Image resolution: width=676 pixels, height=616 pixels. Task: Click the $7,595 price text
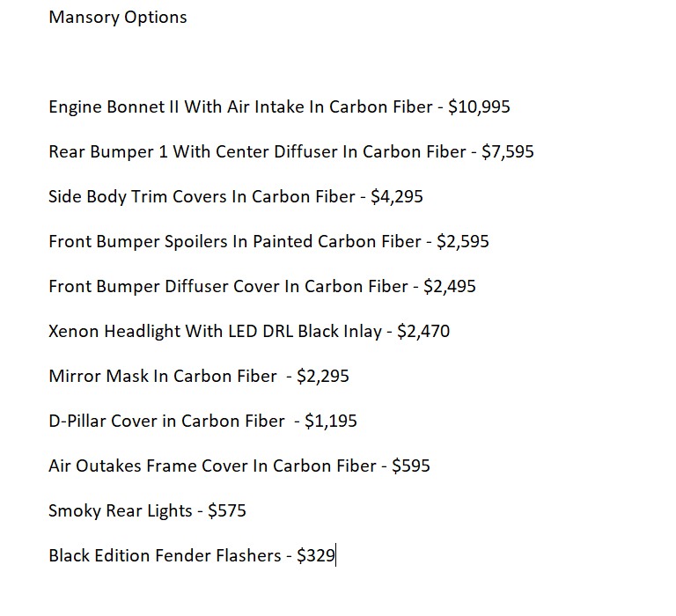point(507,151)
